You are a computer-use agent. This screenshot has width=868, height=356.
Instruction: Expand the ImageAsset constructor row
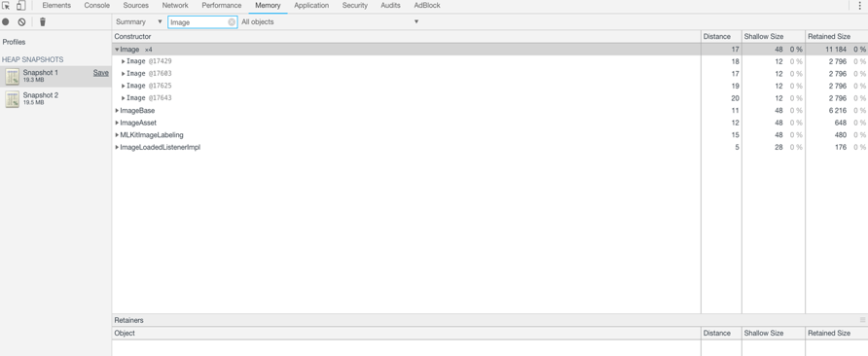[117, 123]
